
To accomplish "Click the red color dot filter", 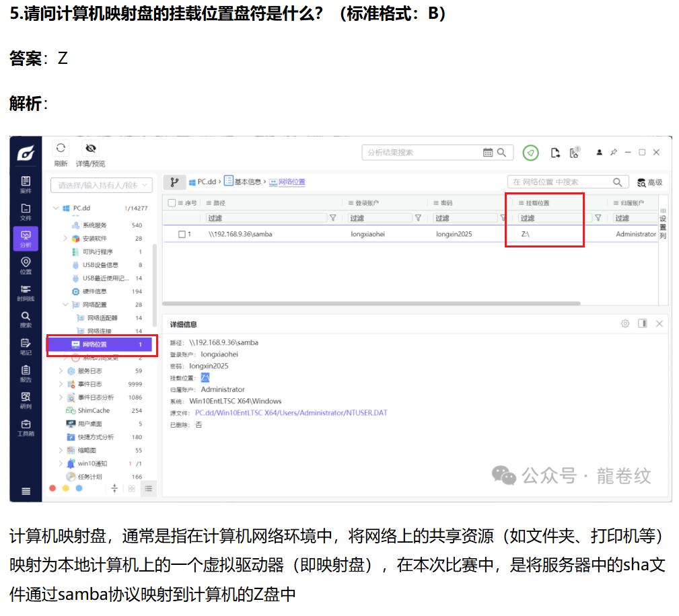I will point(53,488).
